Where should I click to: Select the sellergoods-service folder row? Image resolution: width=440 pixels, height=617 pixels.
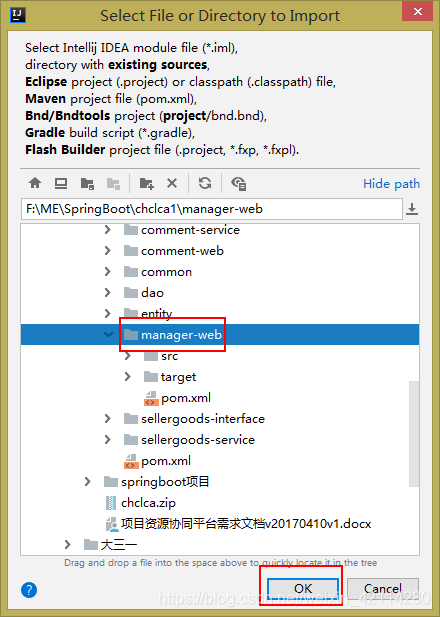[x=220, y=440]
